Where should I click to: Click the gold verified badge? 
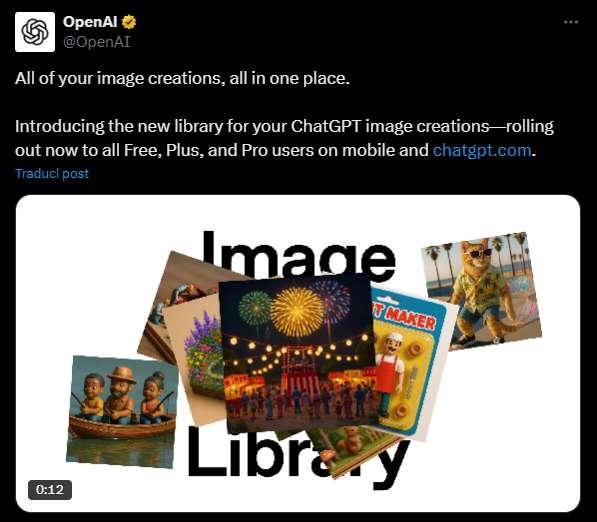129,22
